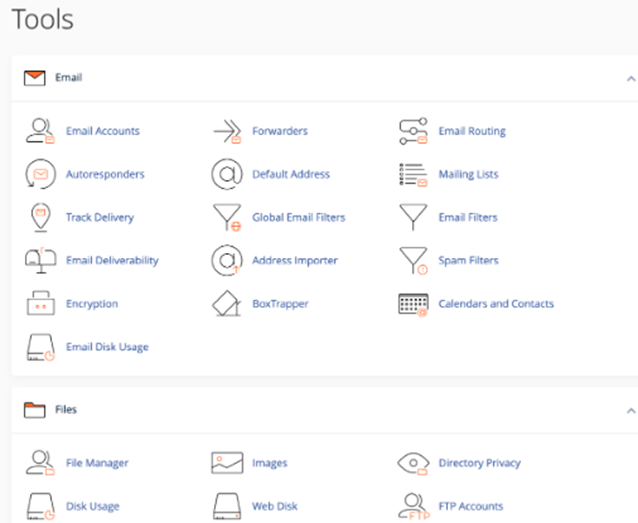The image size is (638, 523).
Task: Click the Mailing Lists icon
Action: 413,175
